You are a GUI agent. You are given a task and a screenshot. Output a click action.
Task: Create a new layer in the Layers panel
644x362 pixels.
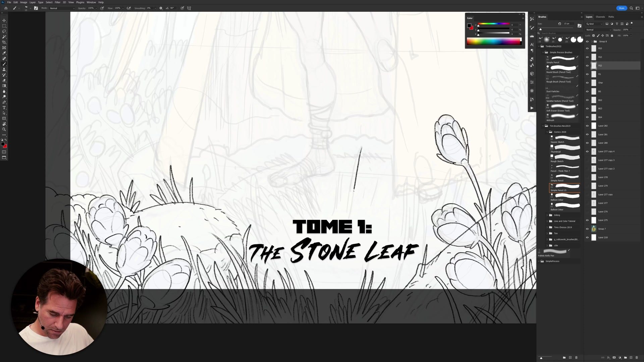[x=631, y=357]
